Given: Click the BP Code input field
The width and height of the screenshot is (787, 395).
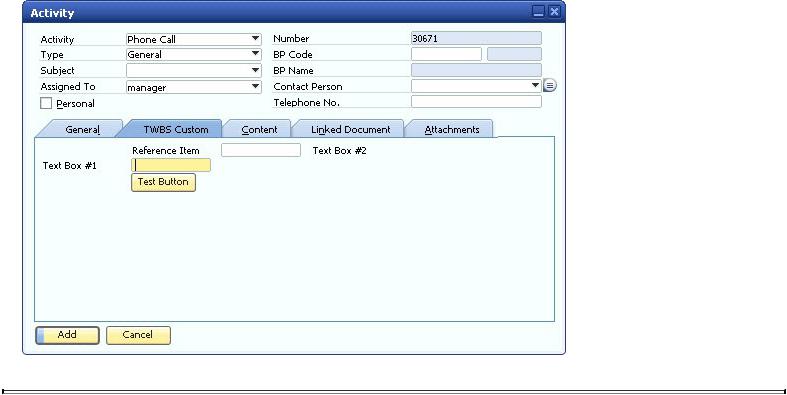Looking at the screenshot, I should coord(446,54).
